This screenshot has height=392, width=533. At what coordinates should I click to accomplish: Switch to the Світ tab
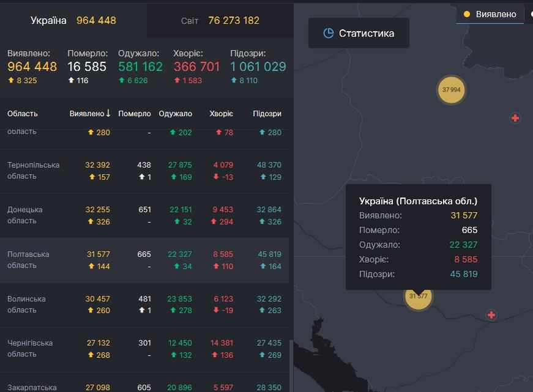coord(220,20)
